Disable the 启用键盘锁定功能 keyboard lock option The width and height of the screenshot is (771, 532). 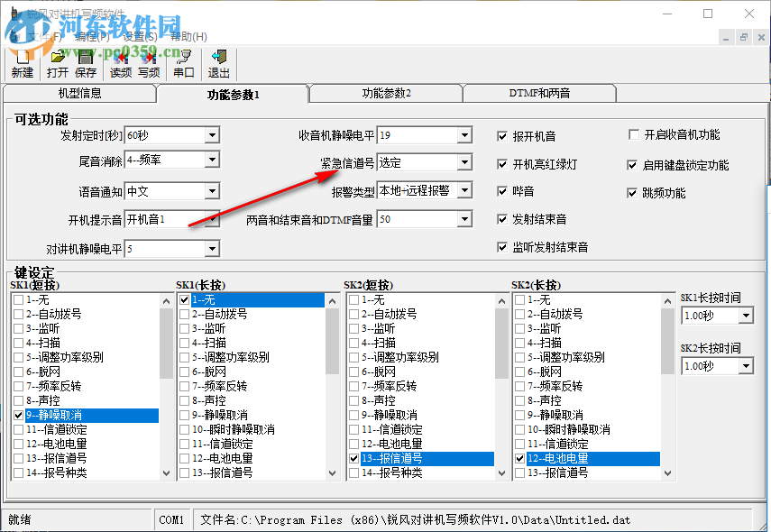coord(633,164)
